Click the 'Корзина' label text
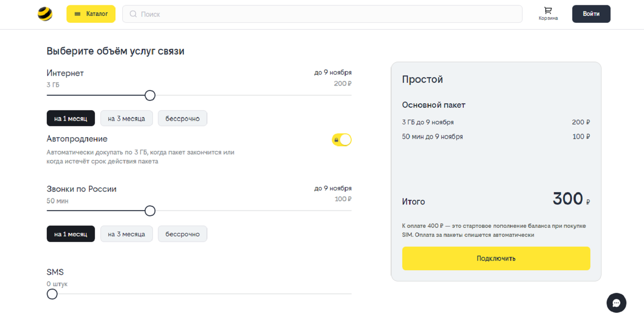This screenshot has height=320, width=644. tap(548, 18)
